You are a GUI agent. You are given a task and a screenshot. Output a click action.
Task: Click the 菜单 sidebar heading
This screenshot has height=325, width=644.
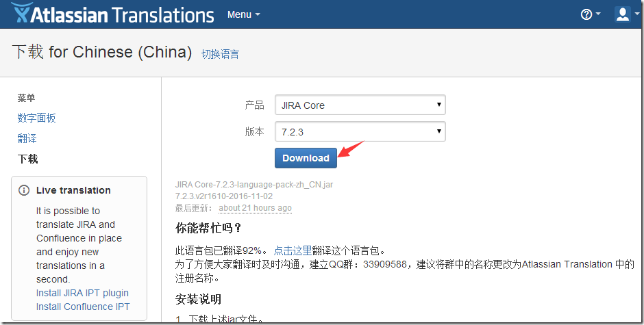coord(26,98)
